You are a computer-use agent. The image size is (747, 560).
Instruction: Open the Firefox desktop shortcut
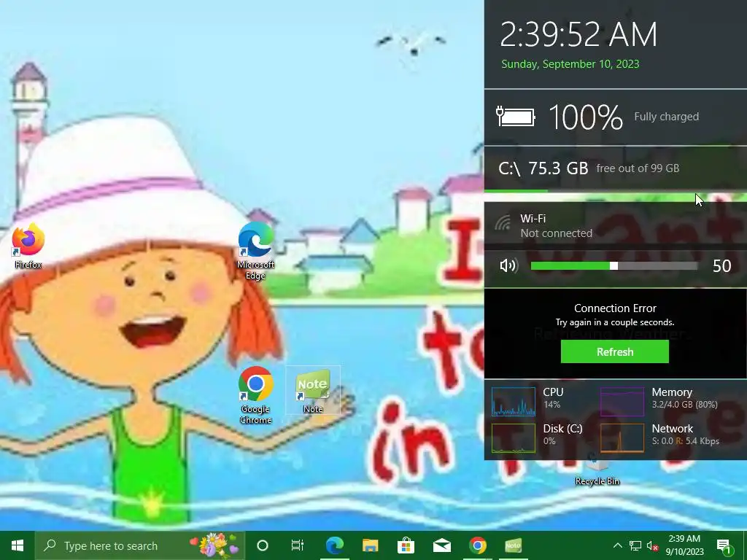pos(28,245)
